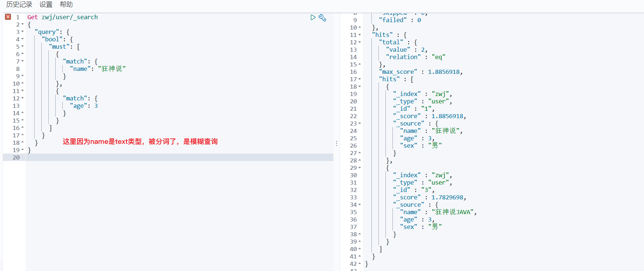
Task: Fold the age "match" block on request line 12
Action: (22, 98)
